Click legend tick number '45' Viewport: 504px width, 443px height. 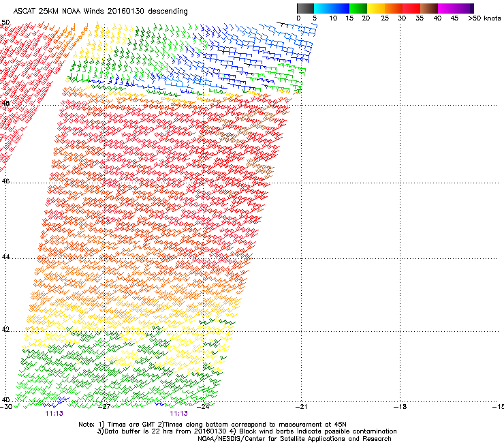pos(454,18)
